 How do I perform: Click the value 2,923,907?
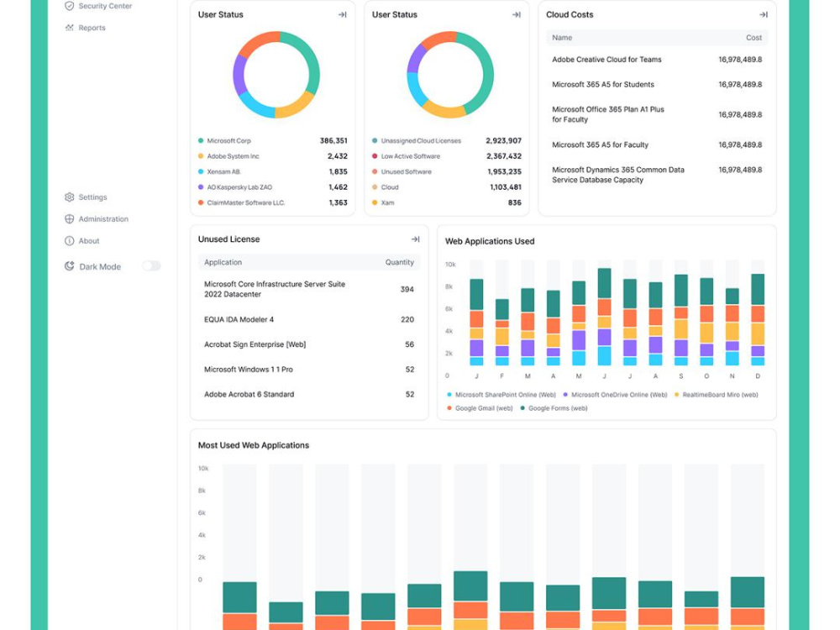click(503, 140)
